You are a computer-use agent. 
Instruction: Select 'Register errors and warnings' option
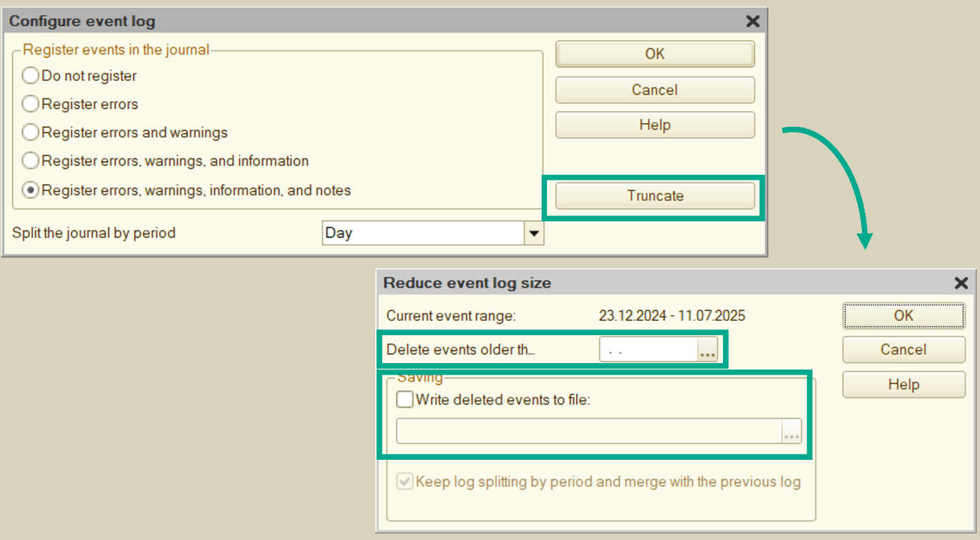point(31,132)
